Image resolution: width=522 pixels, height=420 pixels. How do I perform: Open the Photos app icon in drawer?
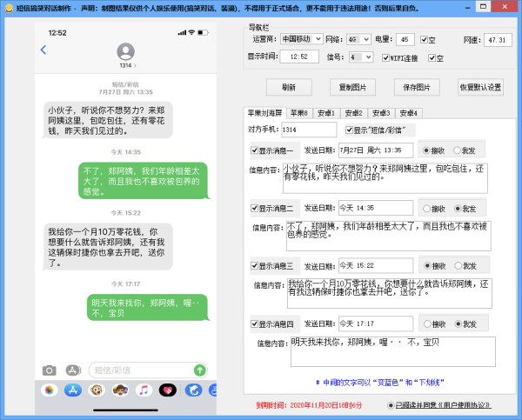(49, 390)
